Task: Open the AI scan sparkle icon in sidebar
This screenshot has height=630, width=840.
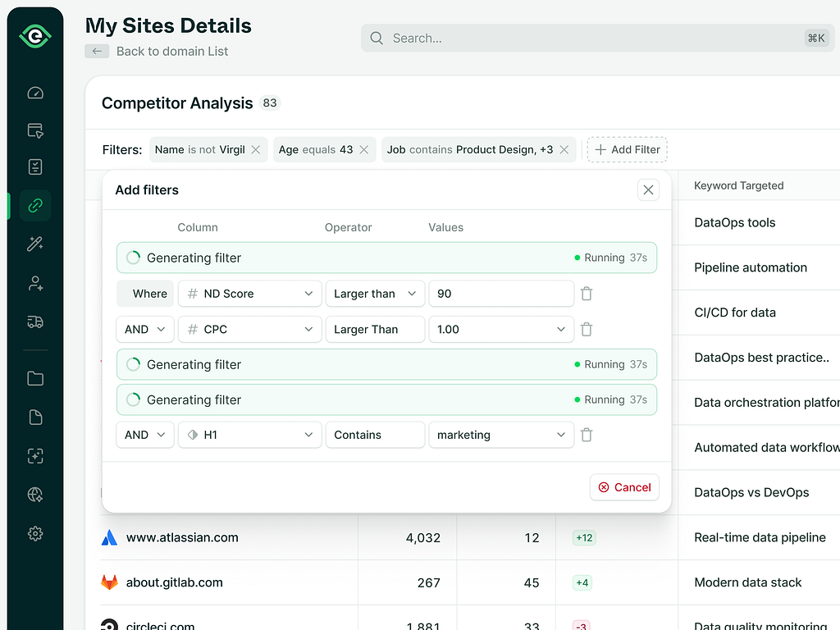Action: click(35, 456)
